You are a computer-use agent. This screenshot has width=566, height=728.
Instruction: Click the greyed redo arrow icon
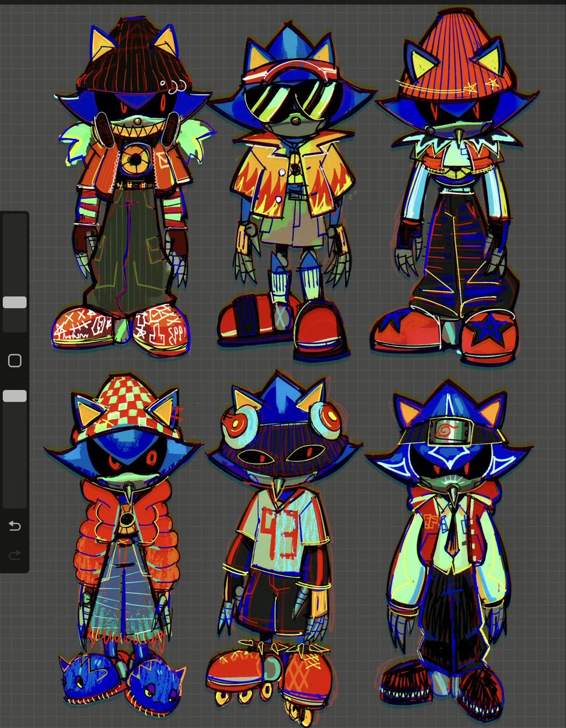point(15,554)
